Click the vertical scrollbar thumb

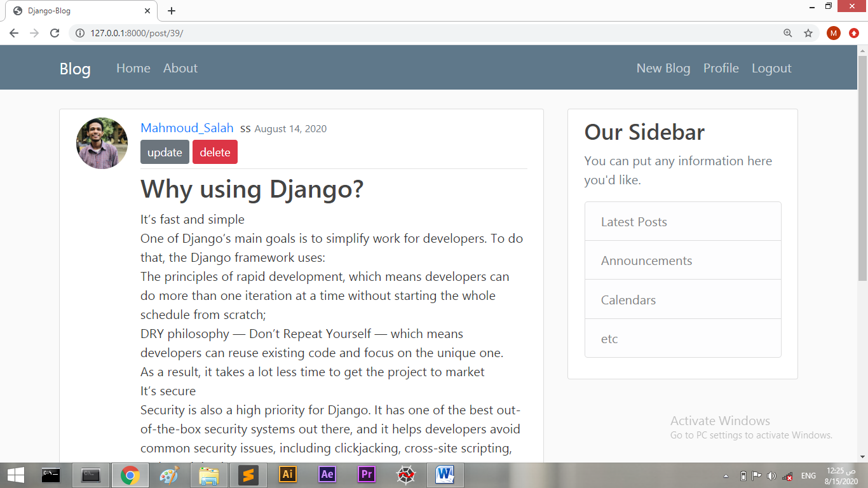pos(862,168)
